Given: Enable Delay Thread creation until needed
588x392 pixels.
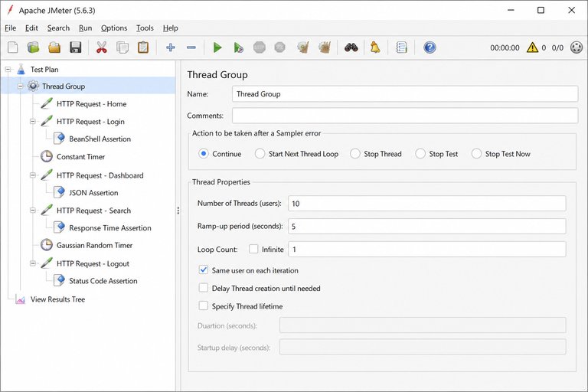Looking at the screenshot, I should 203,288.
